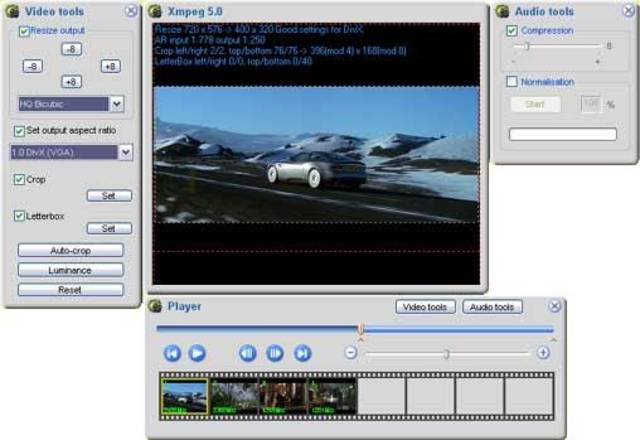Open the Luminance settings
640x440 pixels.
tap(71, 270)
